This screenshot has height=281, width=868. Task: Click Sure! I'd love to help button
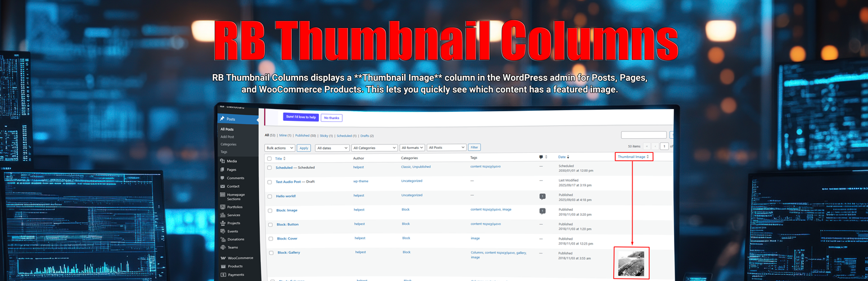click(x=301, y=117)
